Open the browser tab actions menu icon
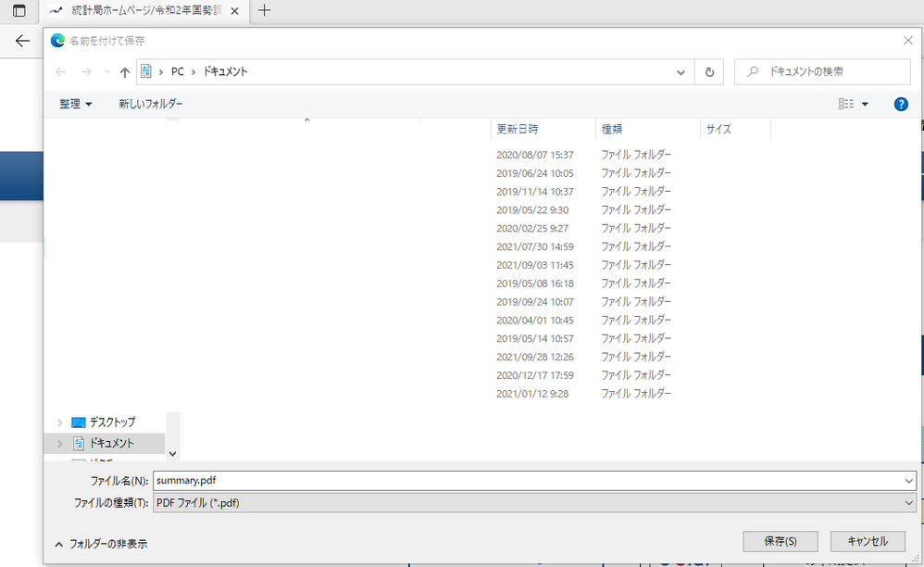924x567 pixels. (x=19, y=10)
